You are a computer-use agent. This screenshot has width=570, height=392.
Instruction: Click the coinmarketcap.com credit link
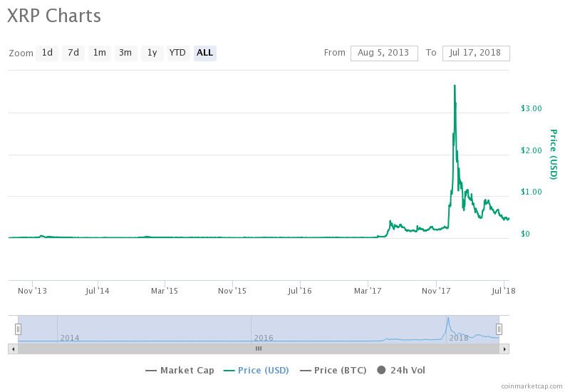[x=532, y=386]
